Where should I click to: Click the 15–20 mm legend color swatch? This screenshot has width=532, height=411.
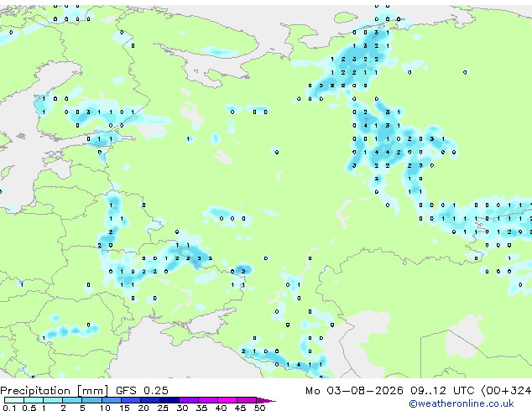pyautogui.click(x=131, y=400)
